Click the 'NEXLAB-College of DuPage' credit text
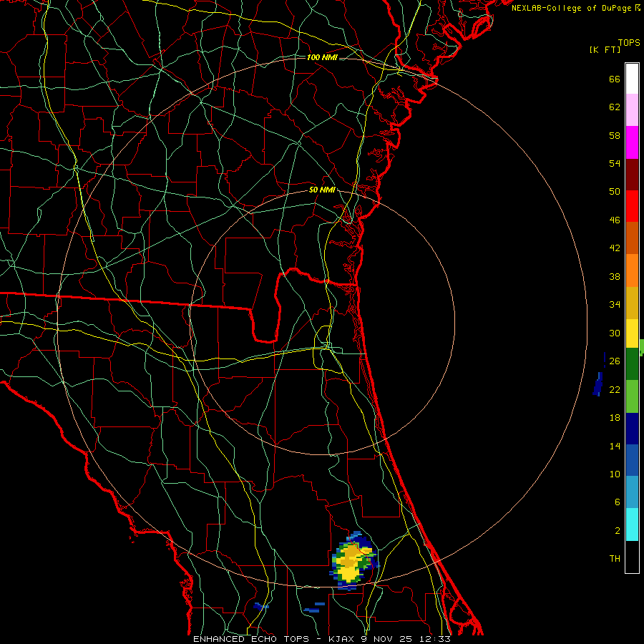The image size is (644, 644). point(571,8)
